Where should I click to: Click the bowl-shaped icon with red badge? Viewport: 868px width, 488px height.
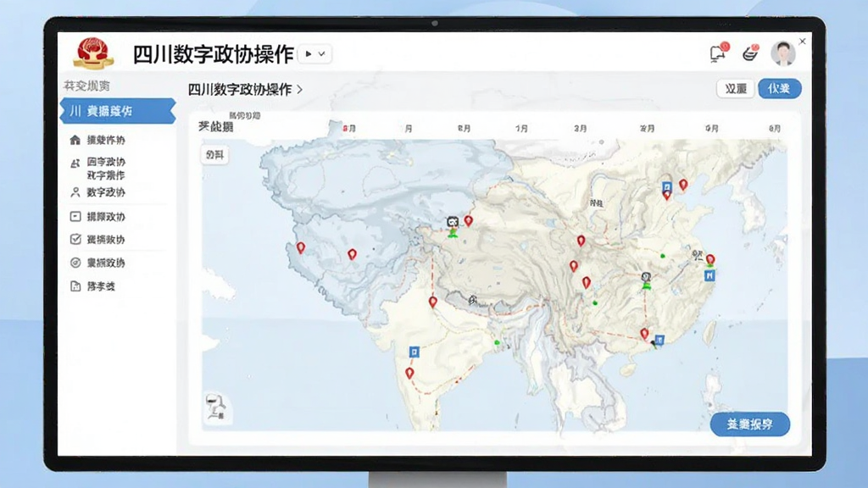[x=750, y=53]
